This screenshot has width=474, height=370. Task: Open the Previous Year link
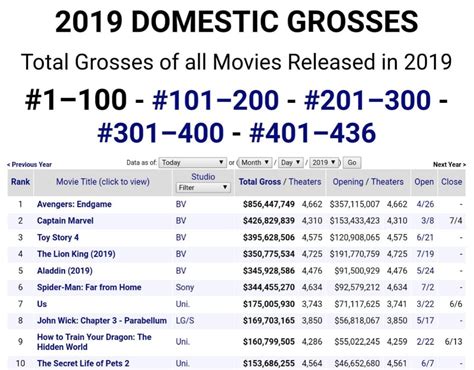pyautogui.click(x=29, y=164)
